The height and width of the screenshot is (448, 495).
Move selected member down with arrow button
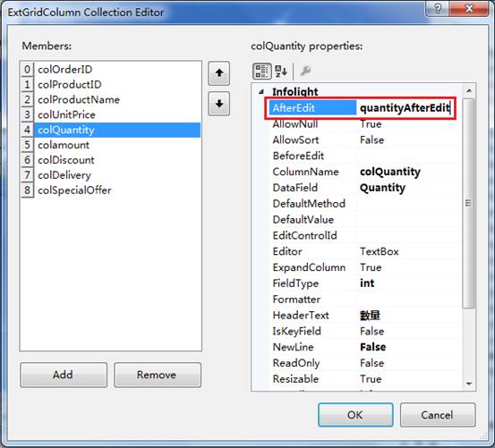[x=218, y=104]
